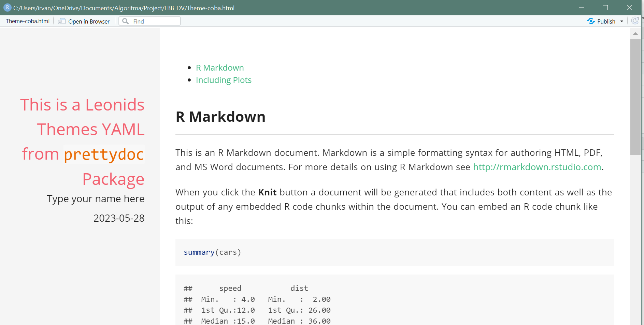The width and height of the screenshot is (644, 325).
Task: Click the orange prettydoc word in title
Action: (x=104, y=154)
